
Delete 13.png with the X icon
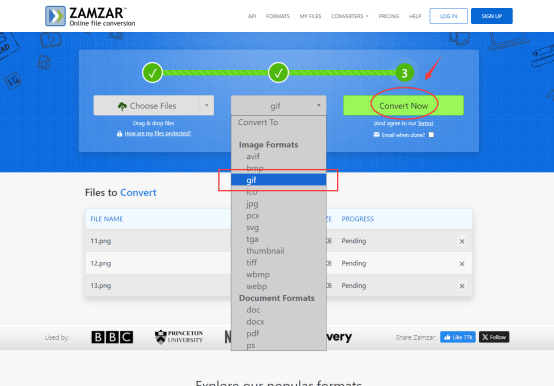pos(462,286)
